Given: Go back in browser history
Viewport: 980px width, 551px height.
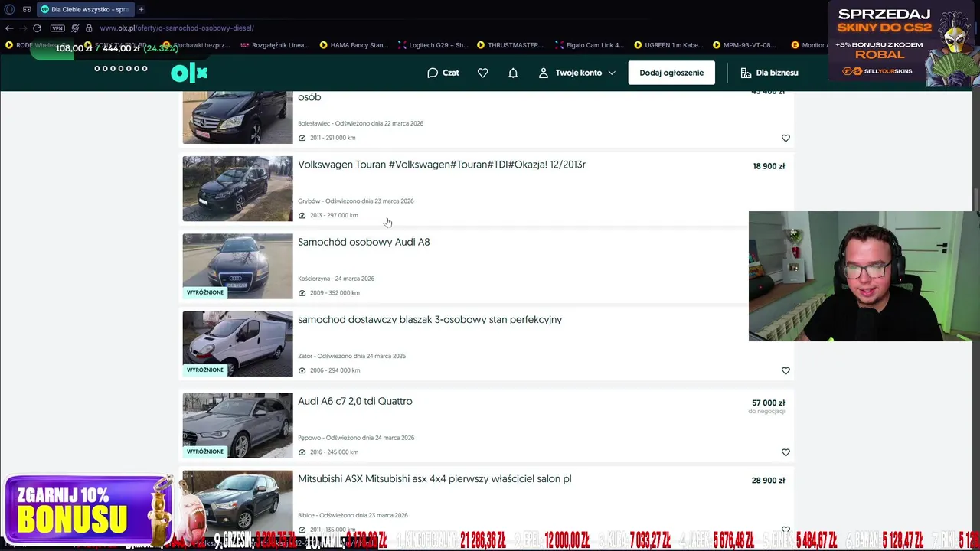Looking at the screenshot, I should click(9, 28).
